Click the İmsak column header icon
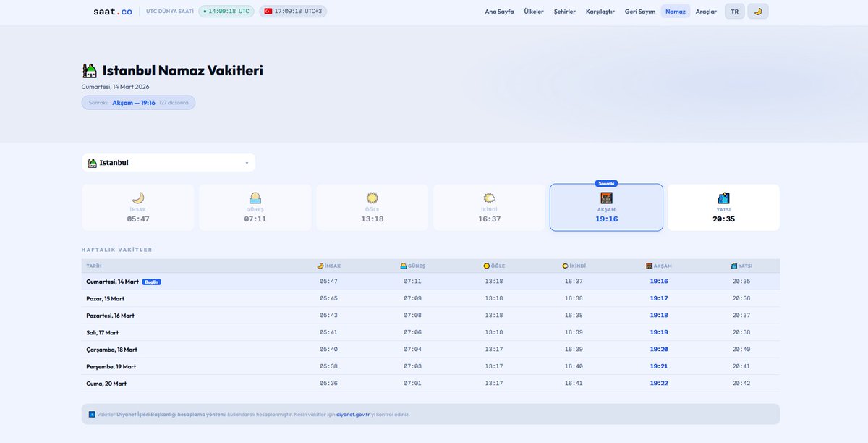Image resolution: width=868 pixels, height=443 pixels. (x=320, y=266)
